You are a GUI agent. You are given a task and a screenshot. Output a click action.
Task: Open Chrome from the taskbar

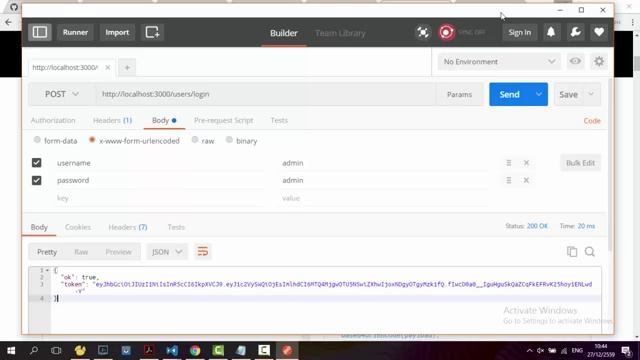195,351
